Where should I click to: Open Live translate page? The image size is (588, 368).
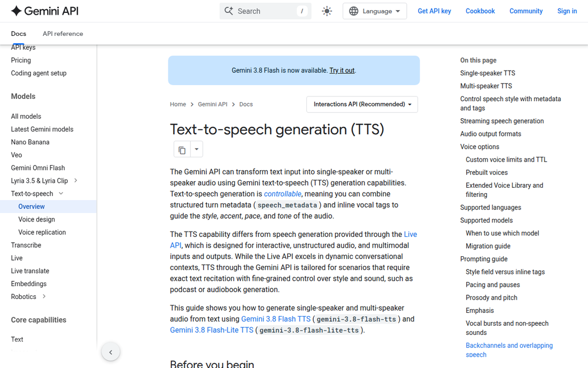tap(30, 271)
